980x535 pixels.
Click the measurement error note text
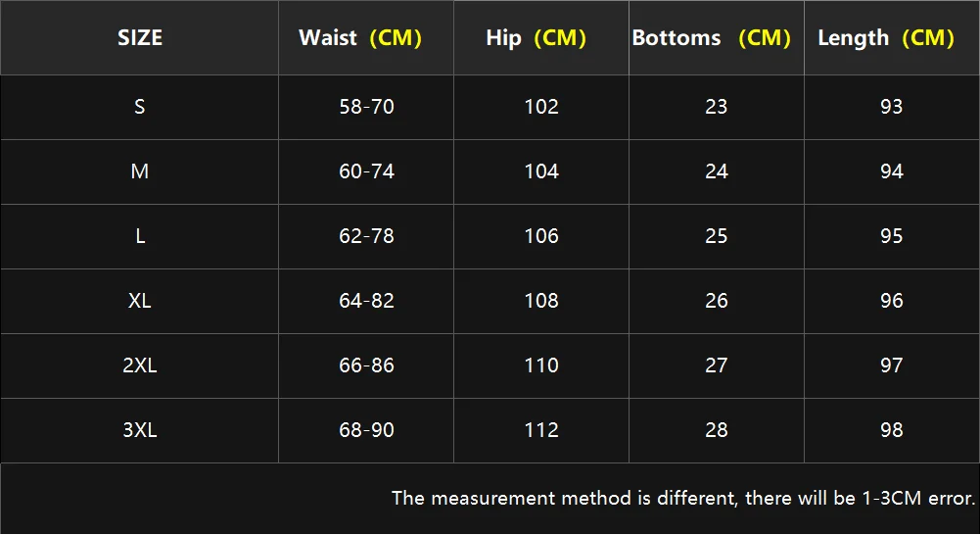(683, 499)
